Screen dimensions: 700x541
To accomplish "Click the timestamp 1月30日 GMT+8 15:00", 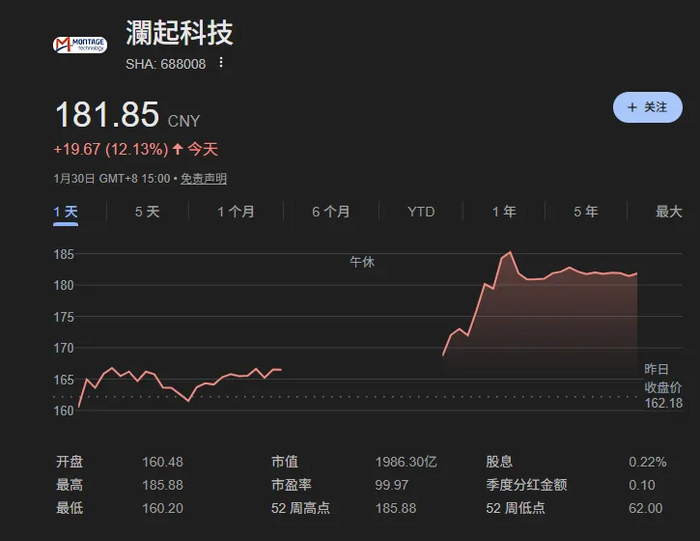I will (112, 179).
